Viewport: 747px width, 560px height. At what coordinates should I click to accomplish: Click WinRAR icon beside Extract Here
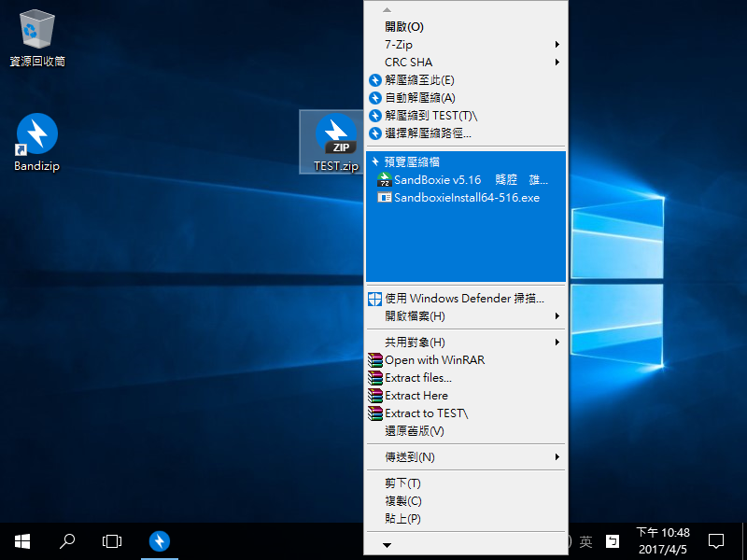(375, 395)
